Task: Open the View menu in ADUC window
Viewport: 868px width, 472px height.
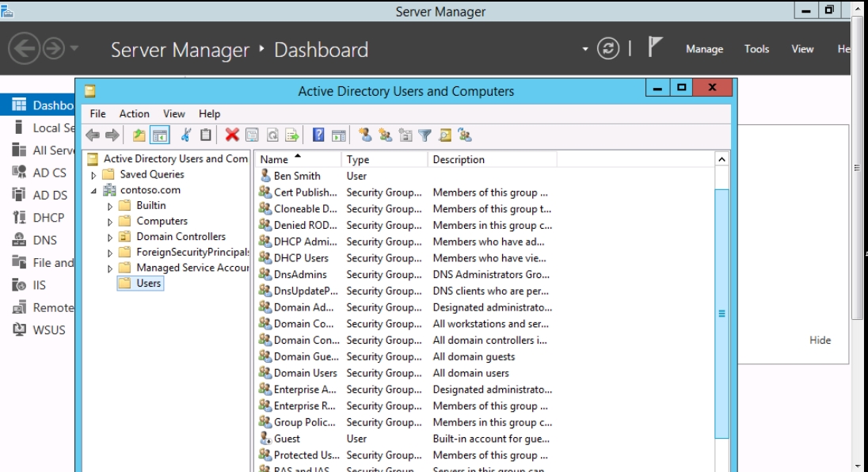Action: tap(173, 113)
